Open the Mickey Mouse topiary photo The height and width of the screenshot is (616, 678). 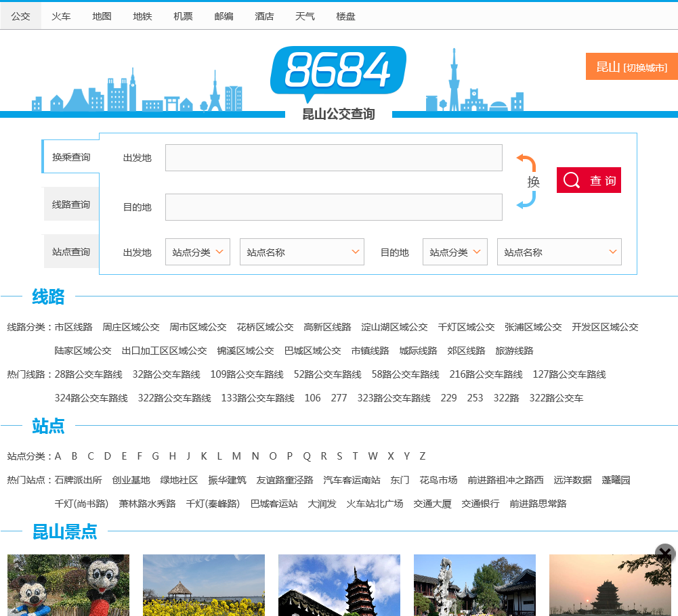pyautogui.click(x=68, y=585)
